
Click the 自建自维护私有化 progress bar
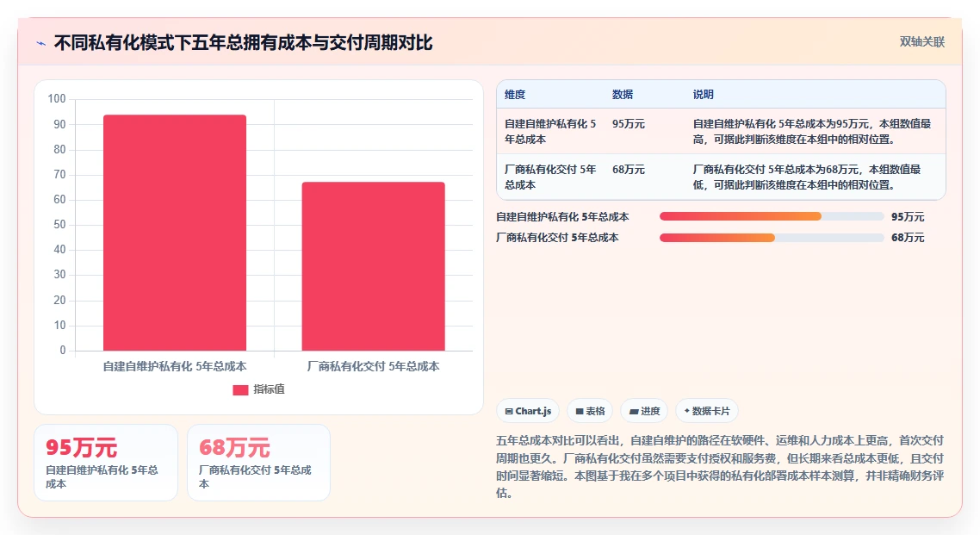(x=772, y=216)
